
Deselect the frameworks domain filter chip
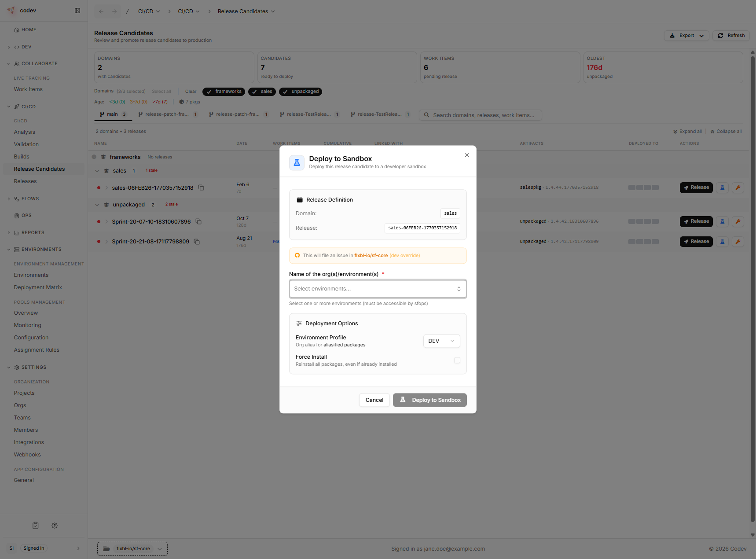tap(224, 92)
